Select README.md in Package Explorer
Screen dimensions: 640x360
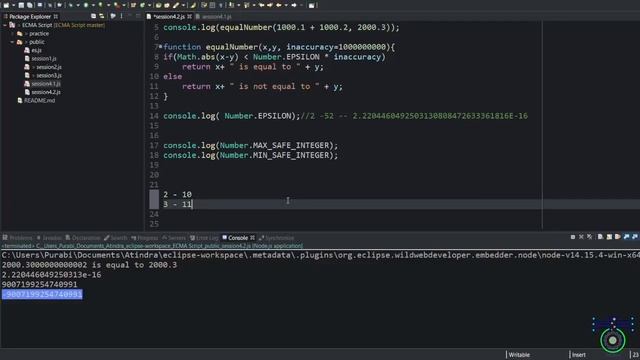[39, 100]
